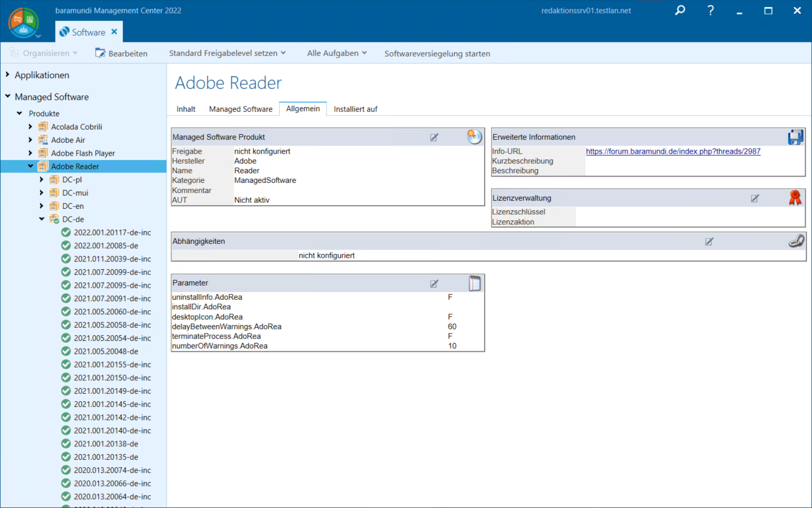This screenshot has height=508, width=812.
Task: Open the baramundi forum Info-URL link
Action: tap(672, 152)
